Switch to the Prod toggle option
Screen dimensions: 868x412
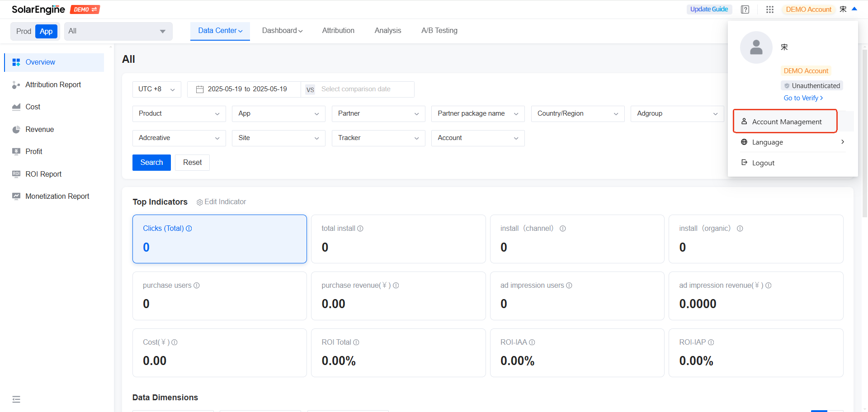(x=24, y=31)
